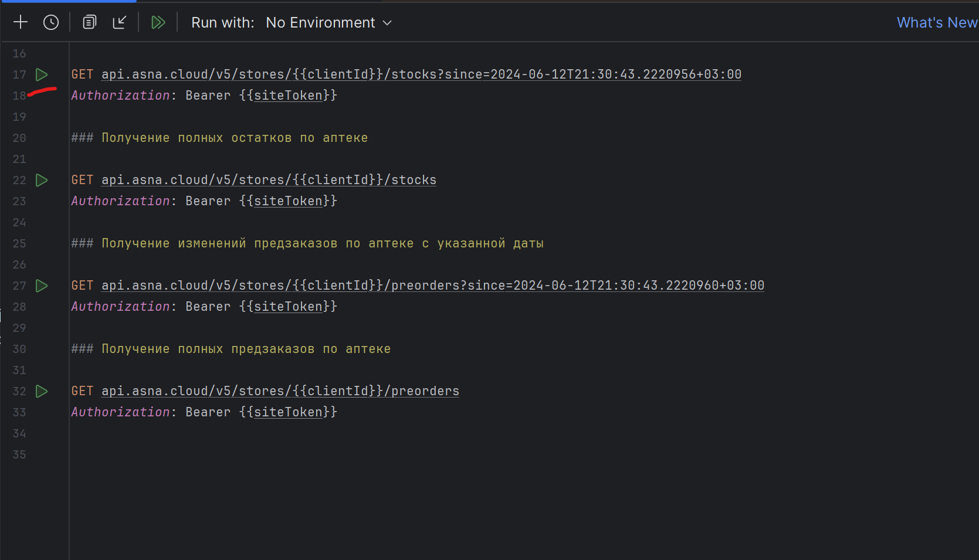Click the Run with label
Viewport: 979px width, 560px height.
pyautogui.click(x=223, y=23)
